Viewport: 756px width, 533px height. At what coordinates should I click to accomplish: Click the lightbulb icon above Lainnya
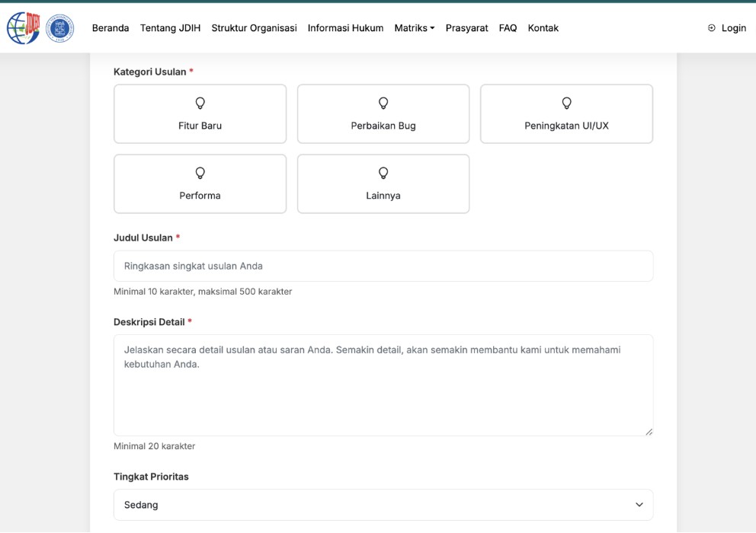point(383,173)
